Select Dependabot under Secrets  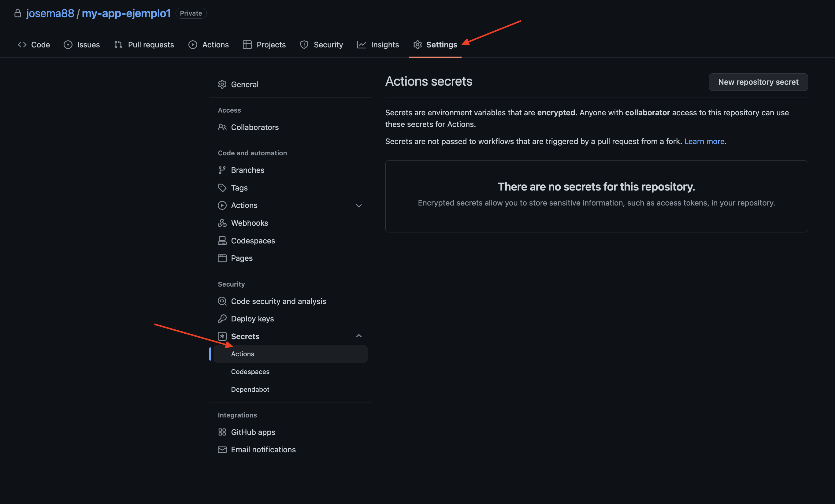[x=250, y=389]
